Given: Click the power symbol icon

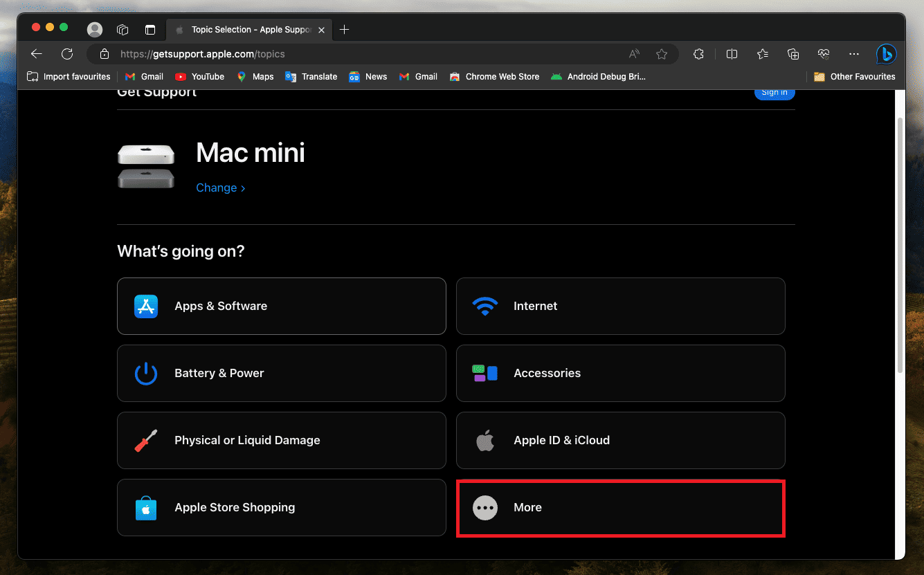Looking at the screenshot, I should [146, 373].
